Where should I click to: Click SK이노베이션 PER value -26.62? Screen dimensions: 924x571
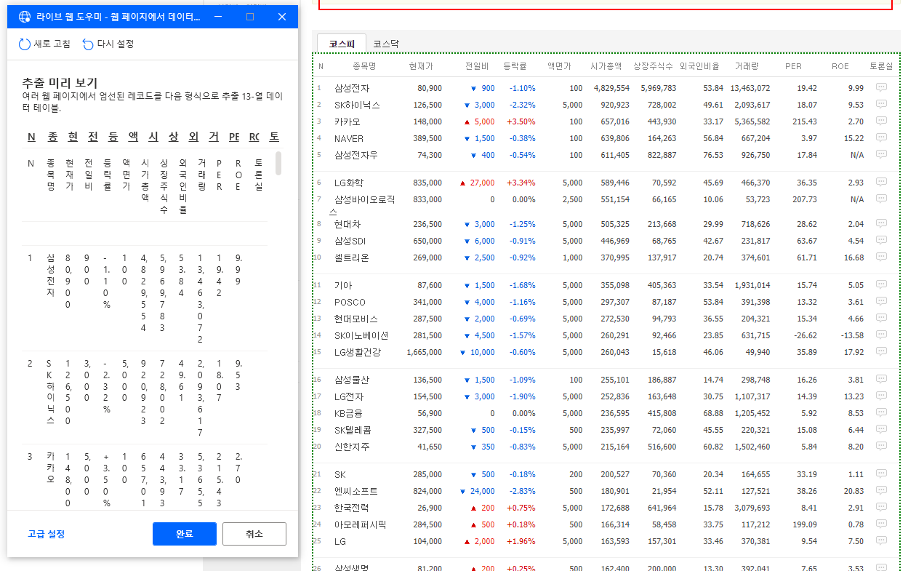804,335
